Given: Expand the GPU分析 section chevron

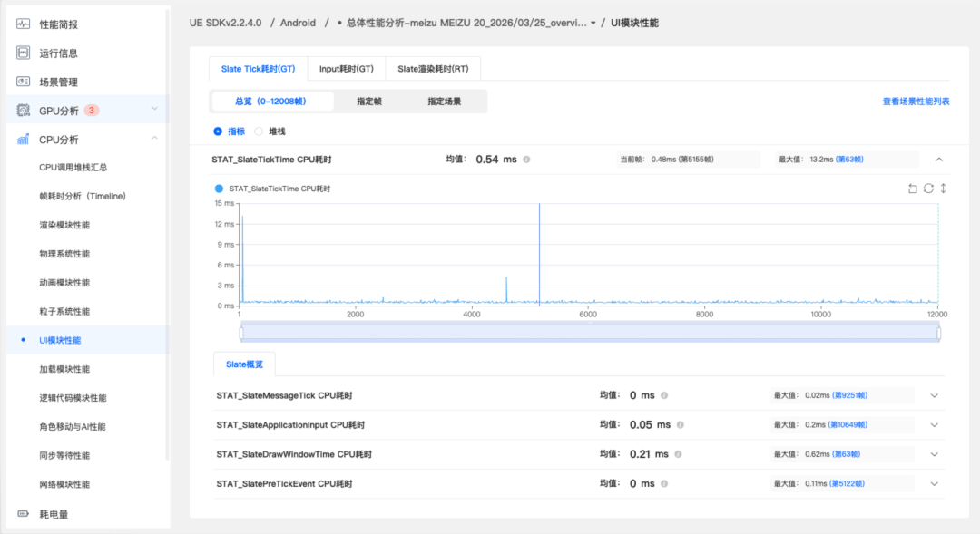Looking at the screenshot, I should [154, 110].
